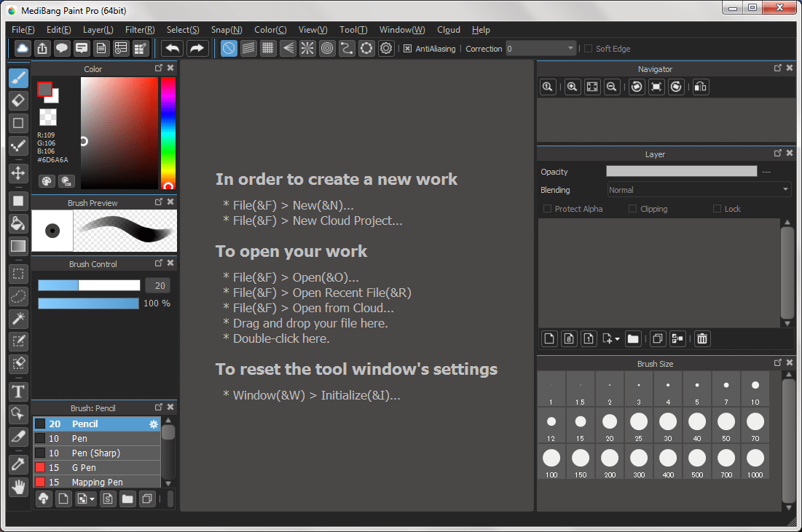Select the Hand tool
802x532 pixels.
(17, 488)
